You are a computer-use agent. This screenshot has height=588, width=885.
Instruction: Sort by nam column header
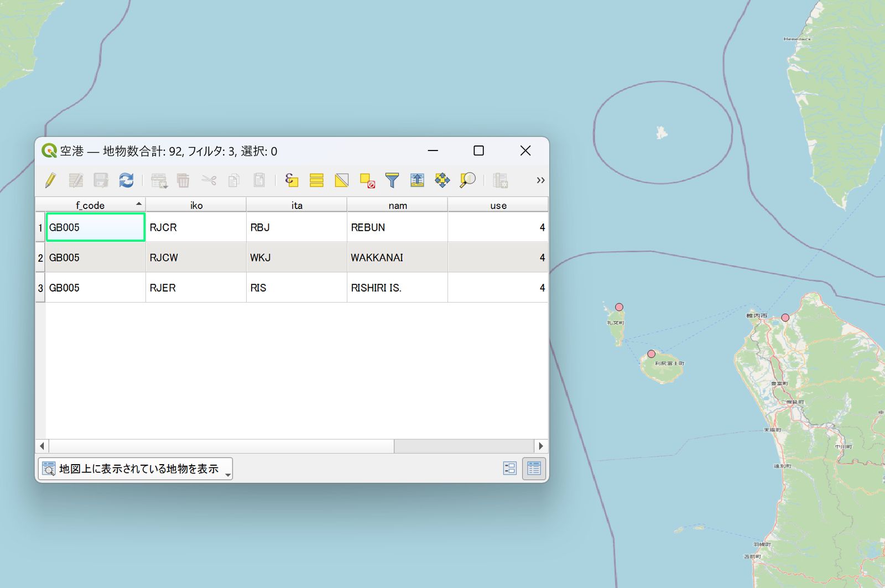tap(398, 205)
